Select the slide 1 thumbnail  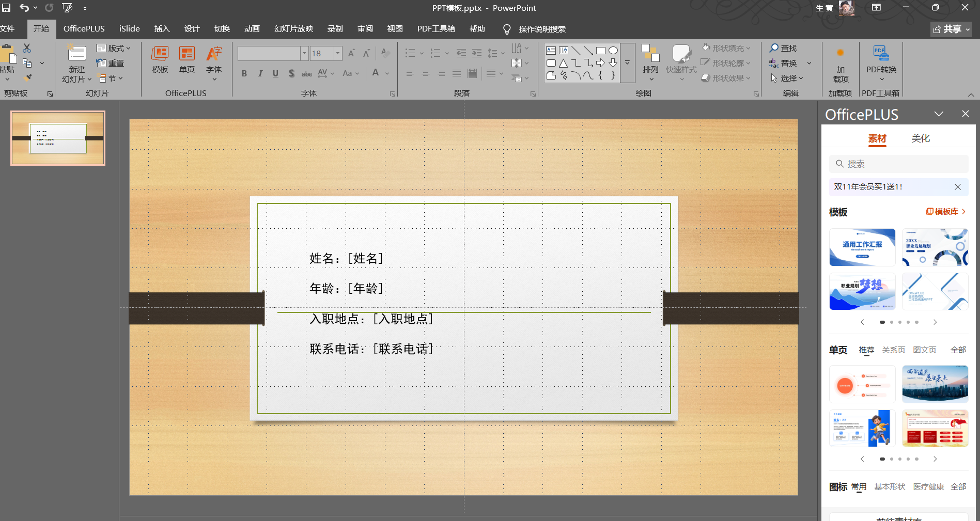pos(57,138)
